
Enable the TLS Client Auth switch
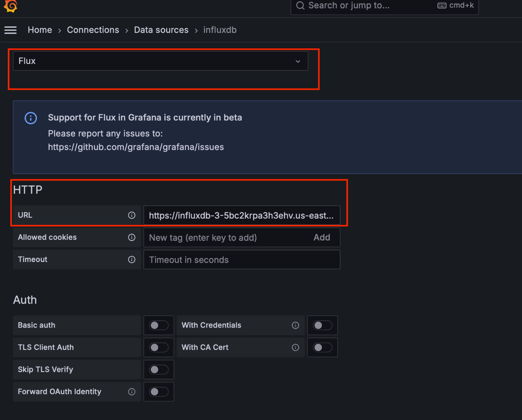(x=159, y=347)
